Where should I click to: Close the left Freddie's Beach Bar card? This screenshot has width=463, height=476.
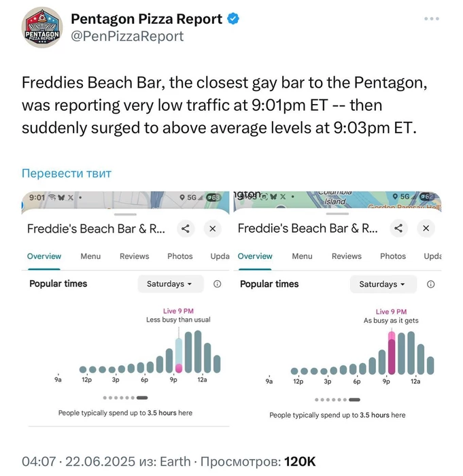click(x=213, y=229)
